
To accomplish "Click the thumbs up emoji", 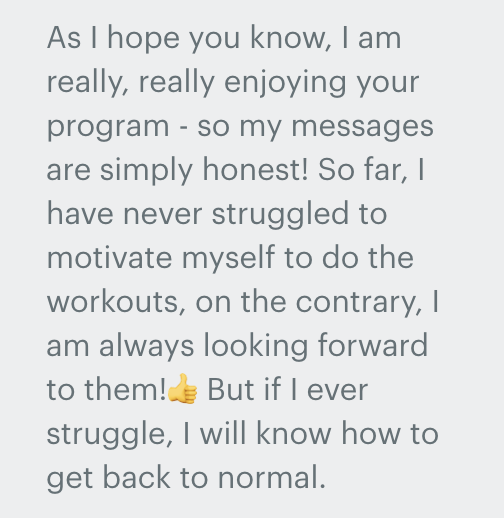I will 182,389.
